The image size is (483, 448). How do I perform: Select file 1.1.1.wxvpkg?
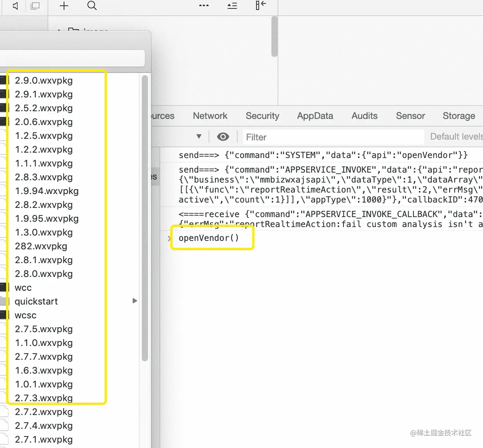44,163
